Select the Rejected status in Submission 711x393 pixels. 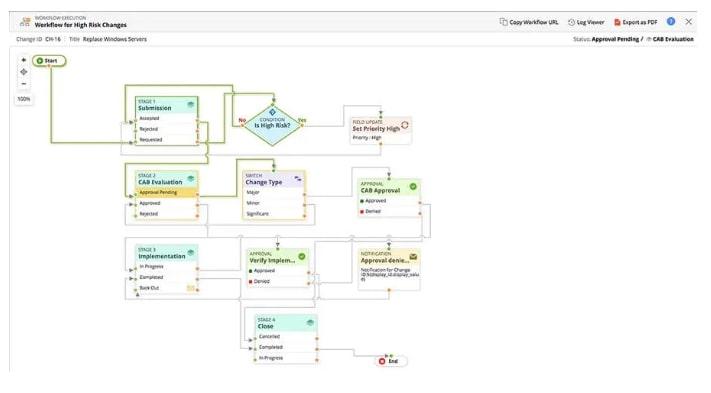(166, 129)
